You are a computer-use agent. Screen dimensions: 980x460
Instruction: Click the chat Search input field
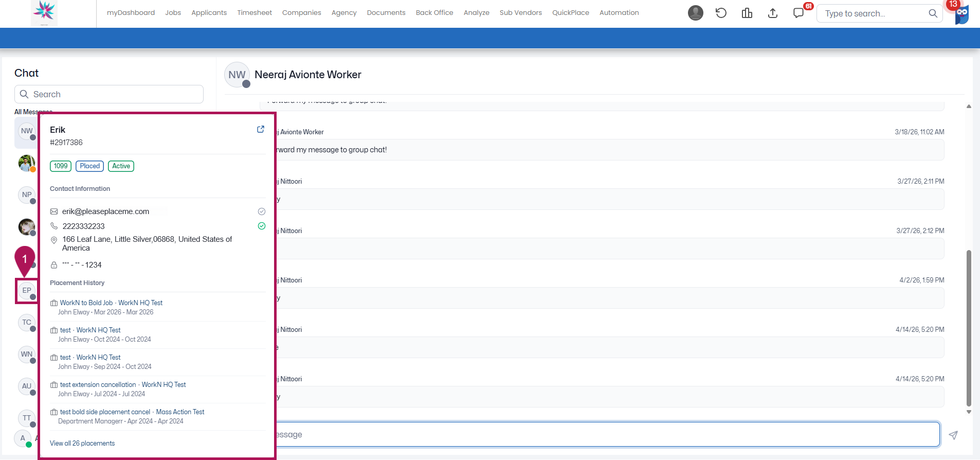tap(109, 94)
